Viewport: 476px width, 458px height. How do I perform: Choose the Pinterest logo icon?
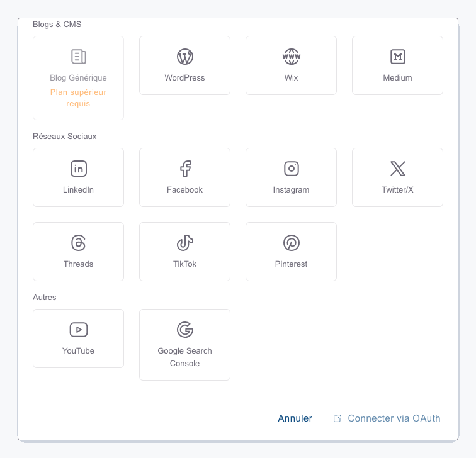(291, 243)
